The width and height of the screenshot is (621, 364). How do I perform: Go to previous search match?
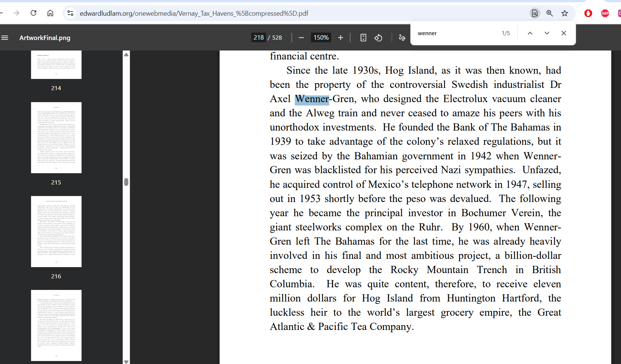(x=530, y=33)
